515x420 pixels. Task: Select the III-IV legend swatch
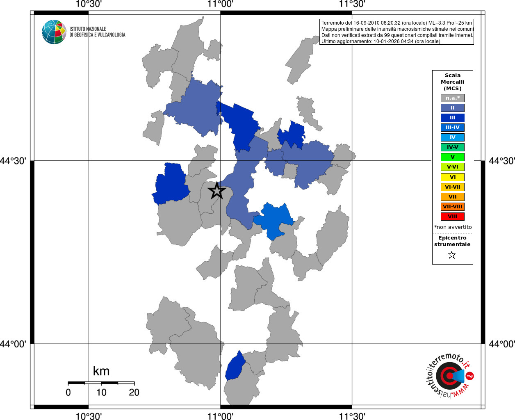452,128
